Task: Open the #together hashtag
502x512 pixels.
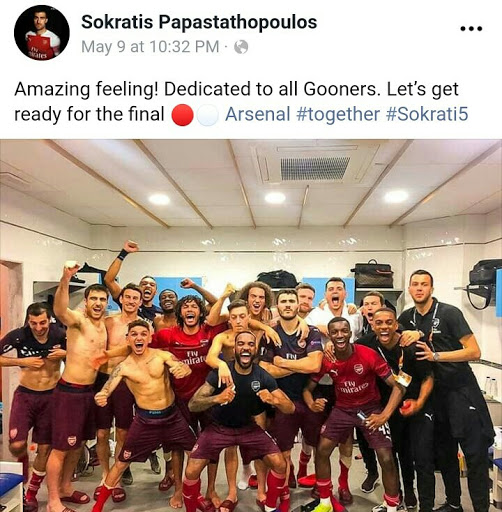Action: 338,115
